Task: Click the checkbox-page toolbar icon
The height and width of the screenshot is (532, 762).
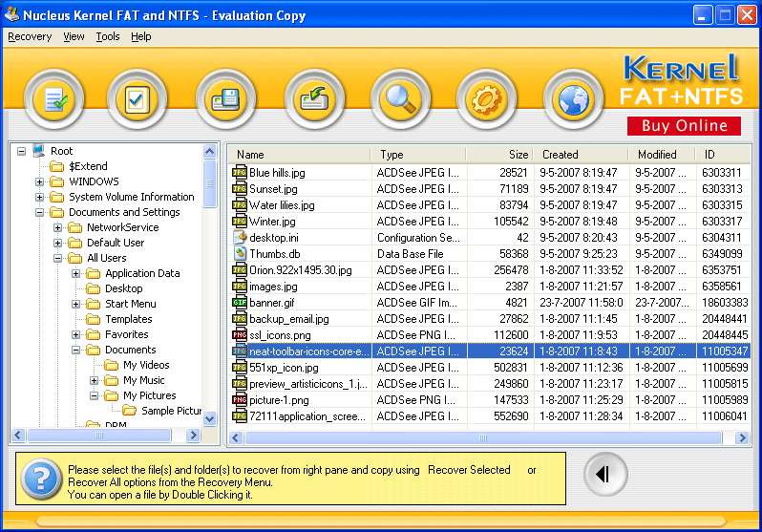Action: (137, 99)
